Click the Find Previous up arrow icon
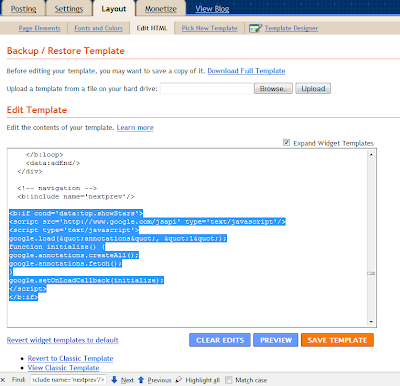 [141, 380]
